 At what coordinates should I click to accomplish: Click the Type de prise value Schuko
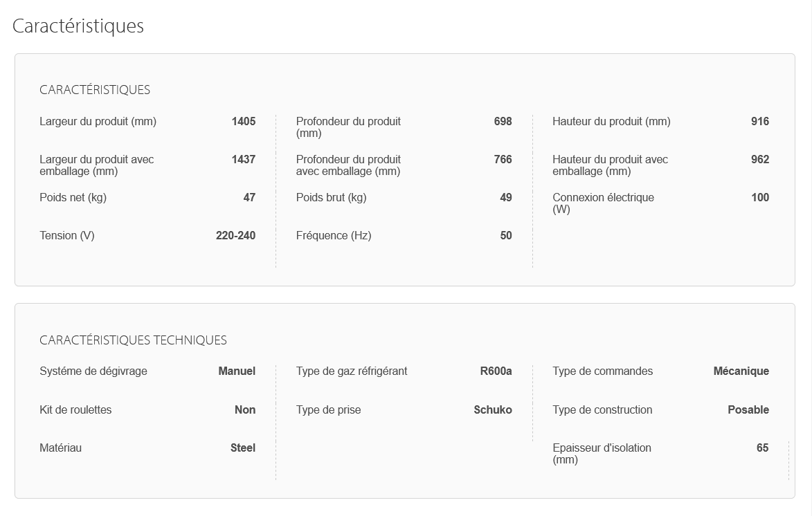[492, 410]
